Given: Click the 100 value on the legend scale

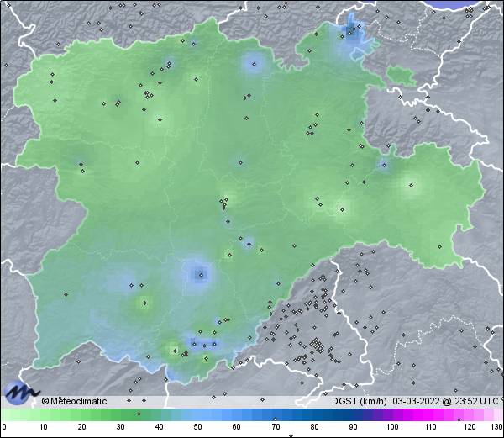Looking at the screenshot, I should tap(392, 427).
